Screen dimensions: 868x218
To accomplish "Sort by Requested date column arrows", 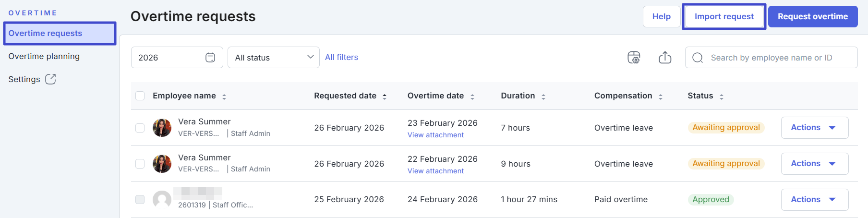I will (385, 97).
